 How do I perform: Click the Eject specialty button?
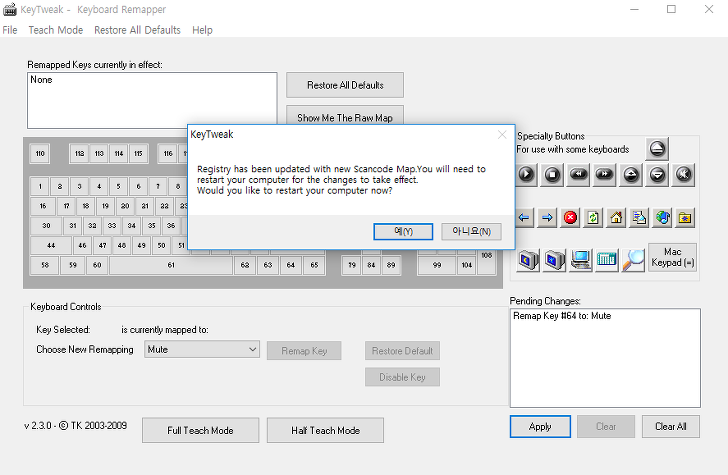[x=657, y=149]
